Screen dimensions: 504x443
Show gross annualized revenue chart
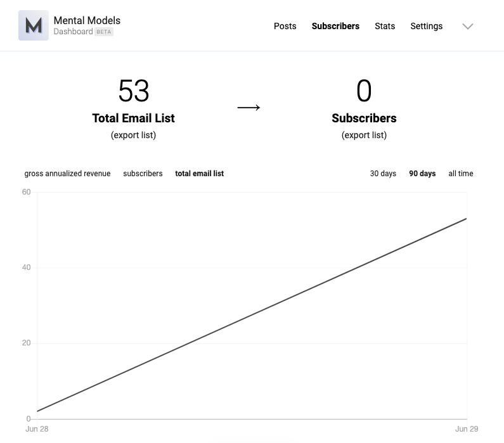[x=67, y=174]
